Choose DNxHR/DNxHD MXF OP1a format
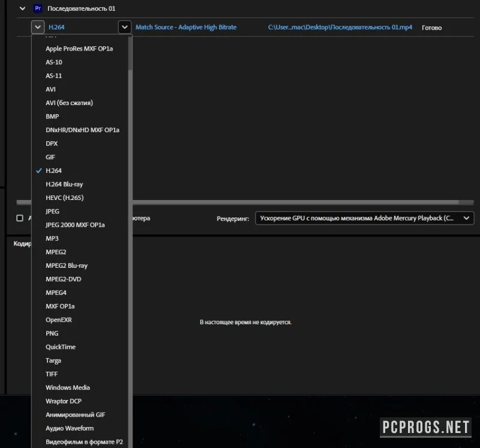The image size is (480, 448). click(x=82, y=130)
